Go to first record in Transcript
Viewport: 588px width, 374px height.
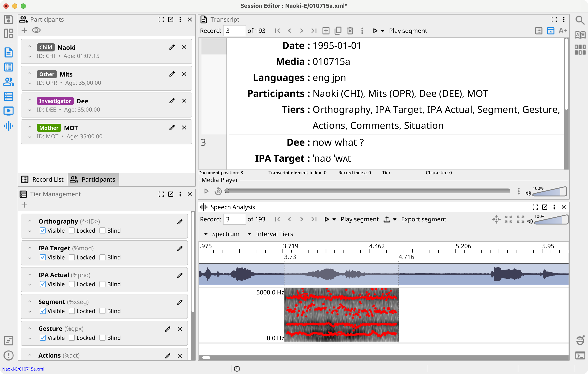click(x=277, y=31)
